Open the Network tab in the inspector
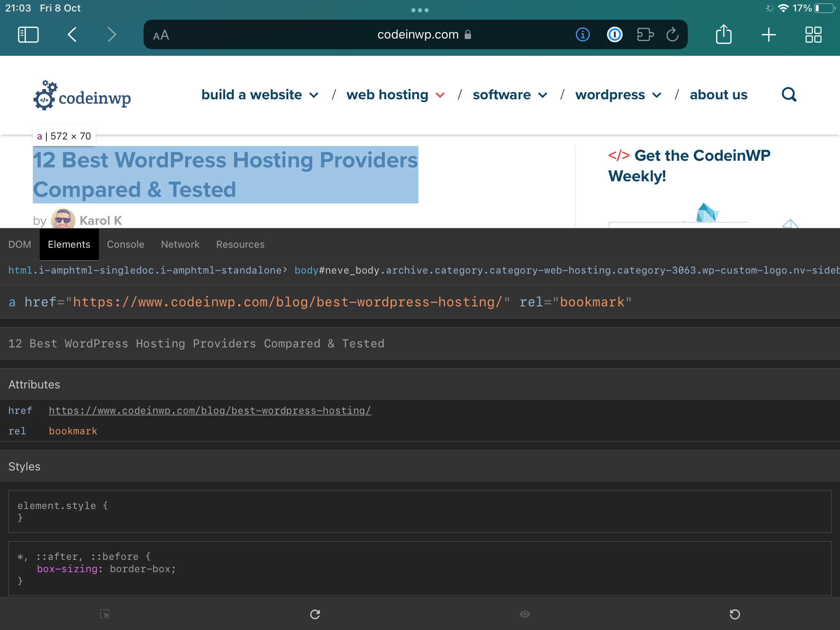840x630 pixels. [x=180, y=244]
